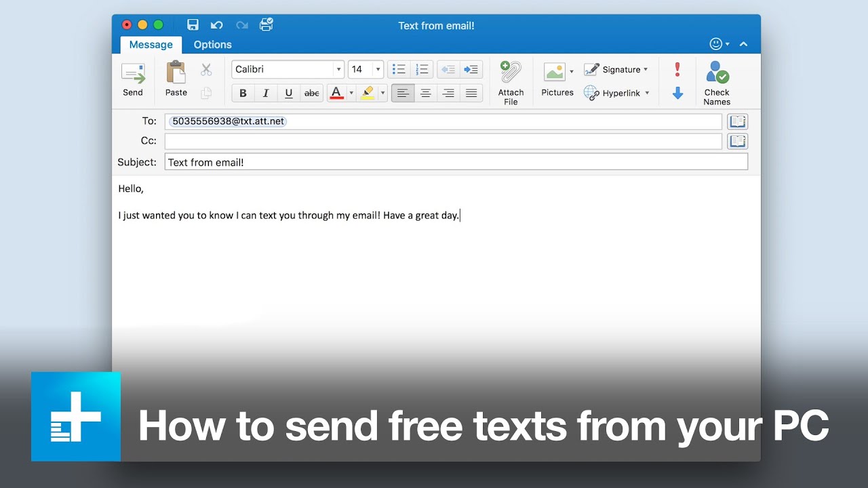The height and width of the screenshot is (488, 868).
Task: Mark message as low importance
Action: point(677,93)
